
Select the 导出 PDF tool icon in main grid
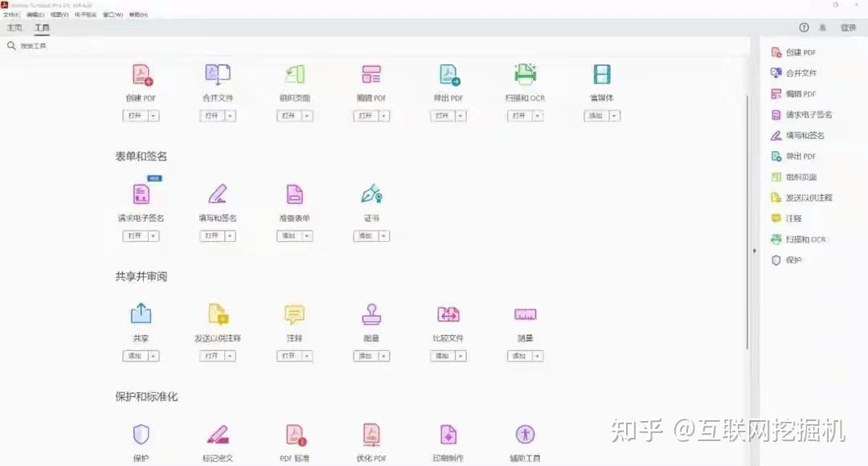pyautogui.click(x=449, y=75)
